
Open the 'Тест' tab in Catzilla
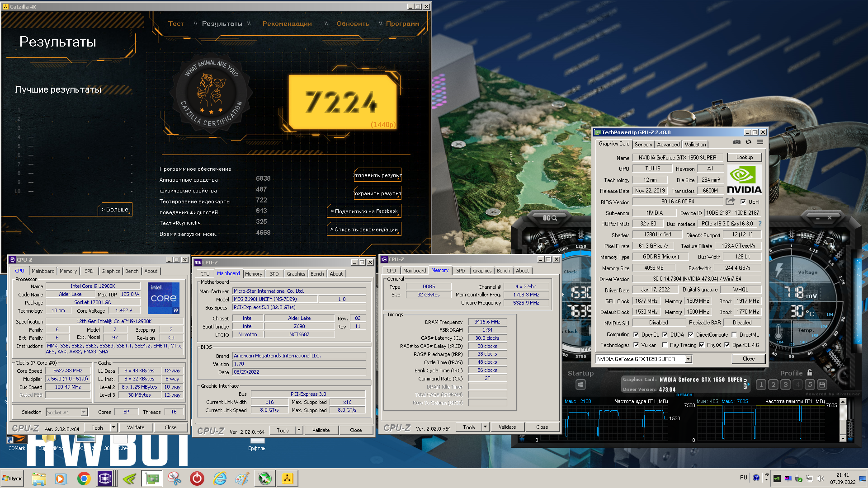tap(176, 23)
